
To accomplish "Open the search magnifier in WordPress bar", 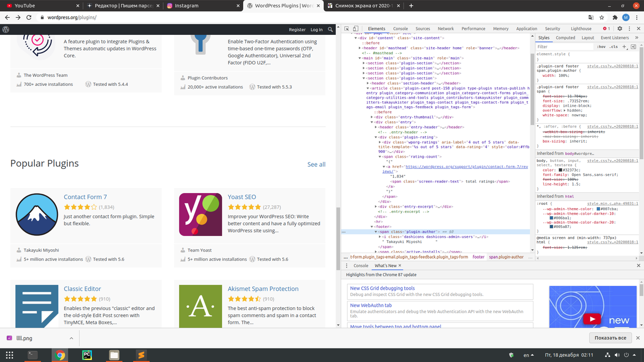I will (331, 29).
